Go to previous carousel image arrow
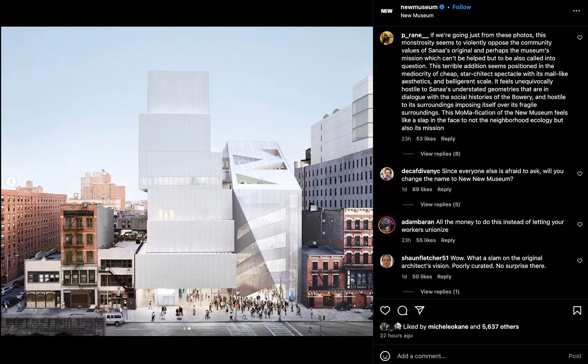The image size is (588, 364). [11, 181]
